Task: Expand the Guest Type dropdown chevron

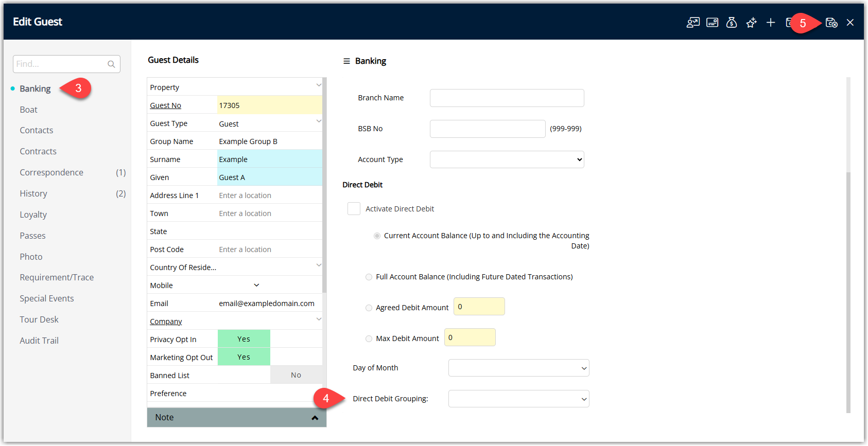Action: 319,121
